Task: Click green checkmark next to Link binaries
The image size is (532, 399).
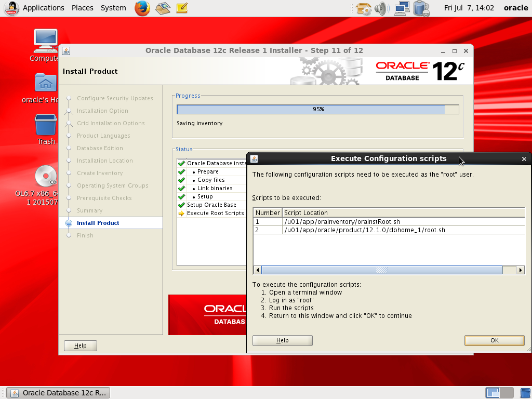Action: (x=181, y=188)
